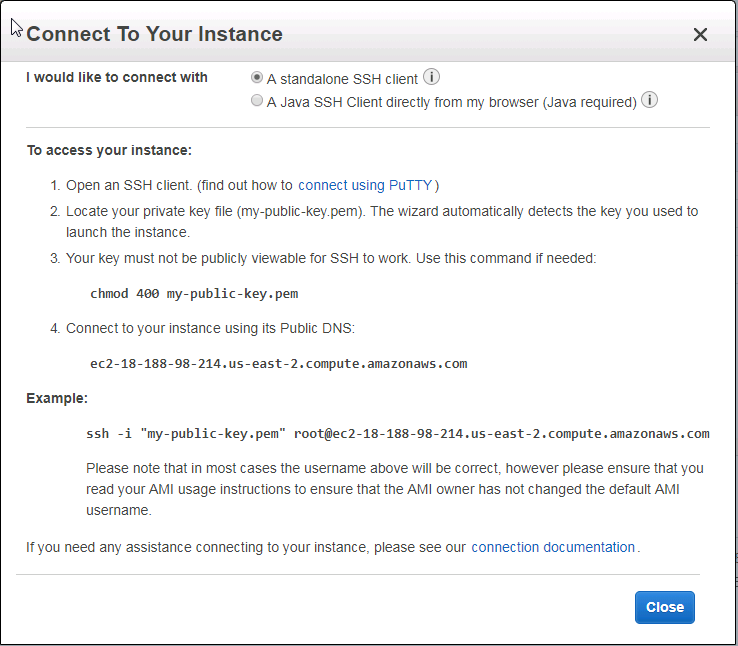738x646 pixels.
Task: Open the 'connect using PuTTY' link
Action: click(366, 185)
